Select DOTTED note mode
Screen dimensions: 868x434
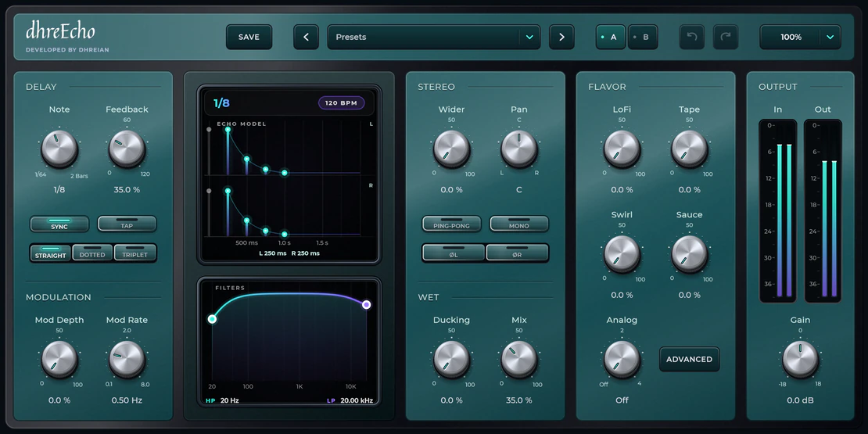[92, 253]
